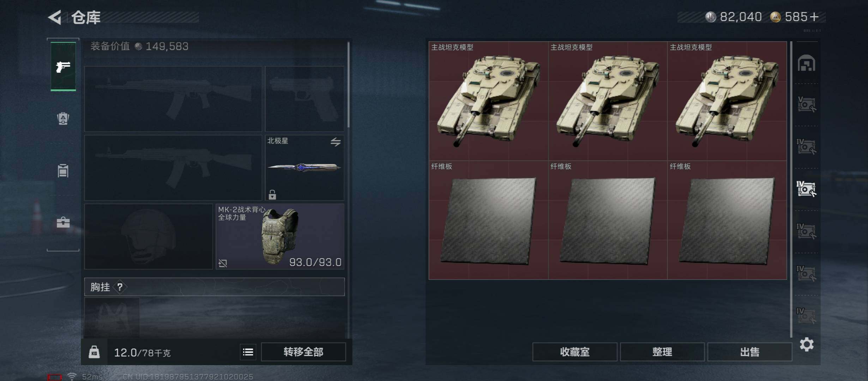Image resolution: width=868 pixels, height=381 pixels.
Task: Click the swap arrows on 北极星 knife slot
Action: pos(336,142)
